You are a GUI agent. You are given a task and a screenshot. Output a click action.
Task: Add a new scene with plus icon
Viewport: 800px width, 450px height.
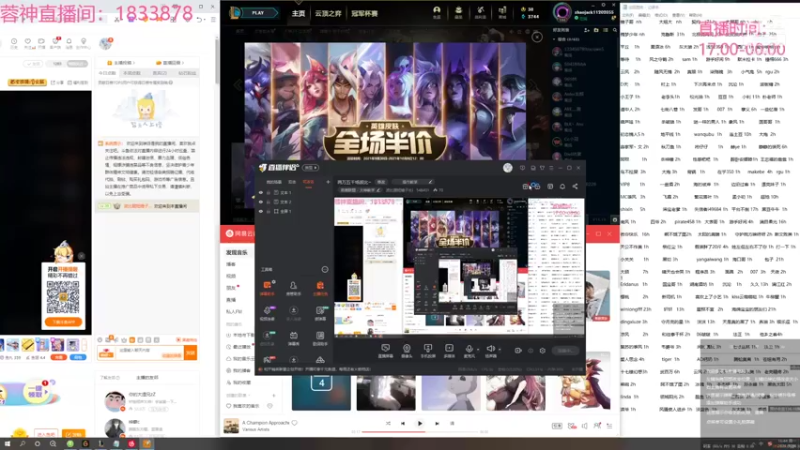328,182
